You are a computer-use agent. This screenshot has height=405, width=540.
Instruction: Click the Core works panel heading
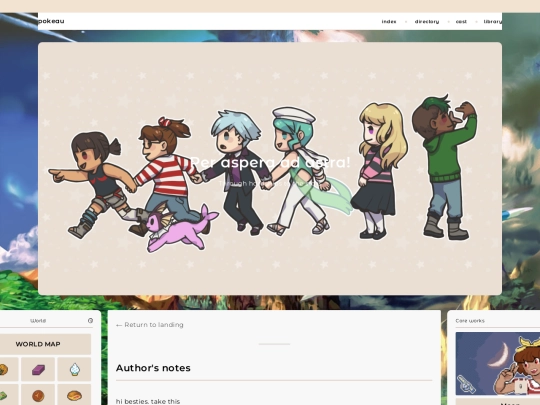(470, 321)
